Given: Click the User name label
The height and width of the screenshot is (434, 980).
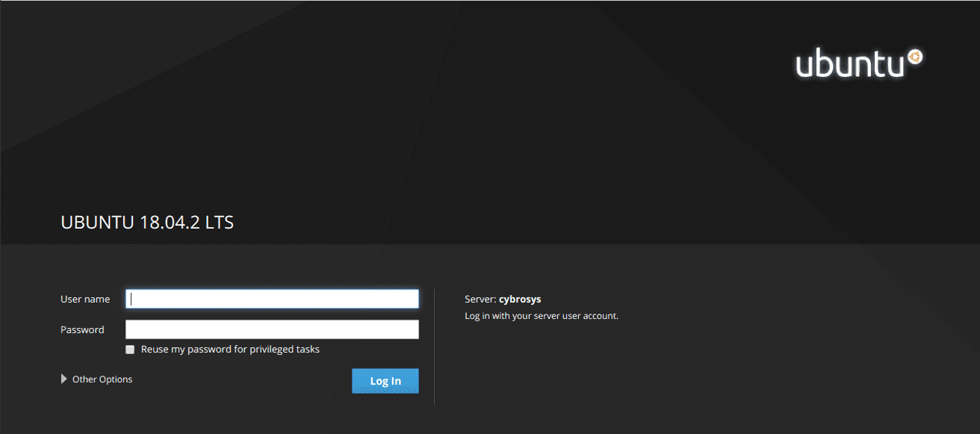Looking at the screenshot, I should pyautogui.click(x=85, y=299).
